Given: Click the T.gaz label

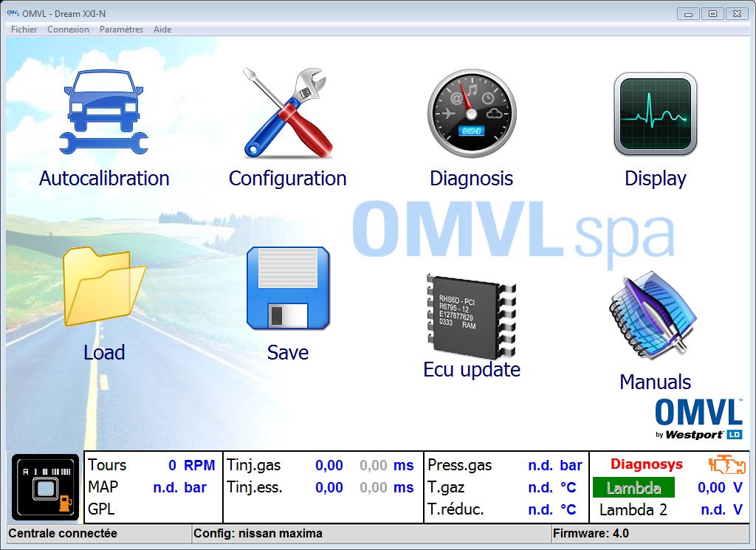Looking at the screenshot, I should [446, 487].
